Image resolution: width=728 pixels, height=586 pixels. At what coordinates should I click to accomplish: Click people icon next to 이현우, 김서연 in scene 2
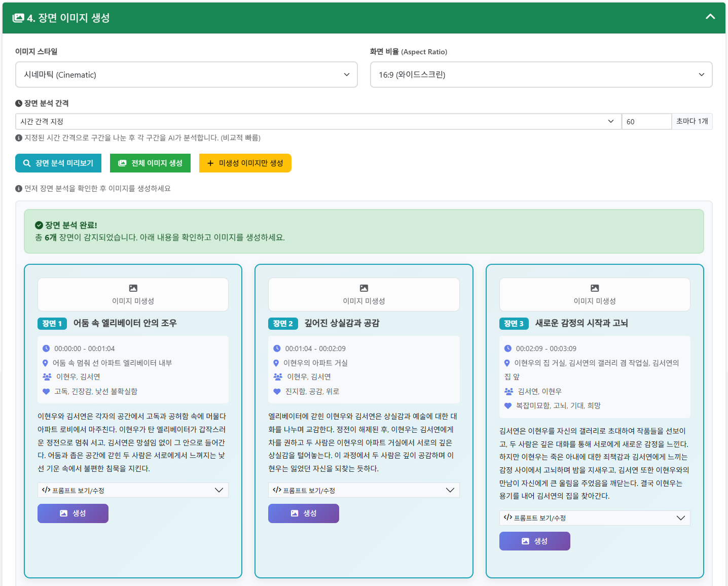pos(278,376)
